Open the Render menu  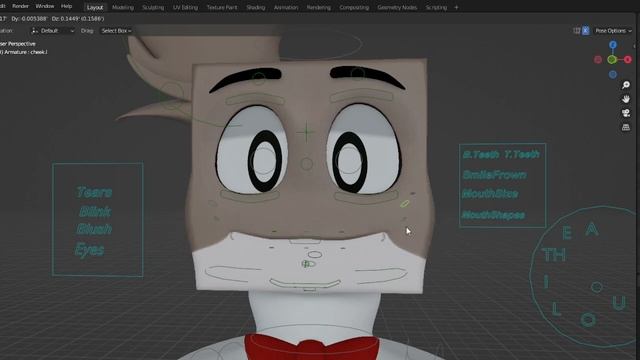[x=20, y=7]
